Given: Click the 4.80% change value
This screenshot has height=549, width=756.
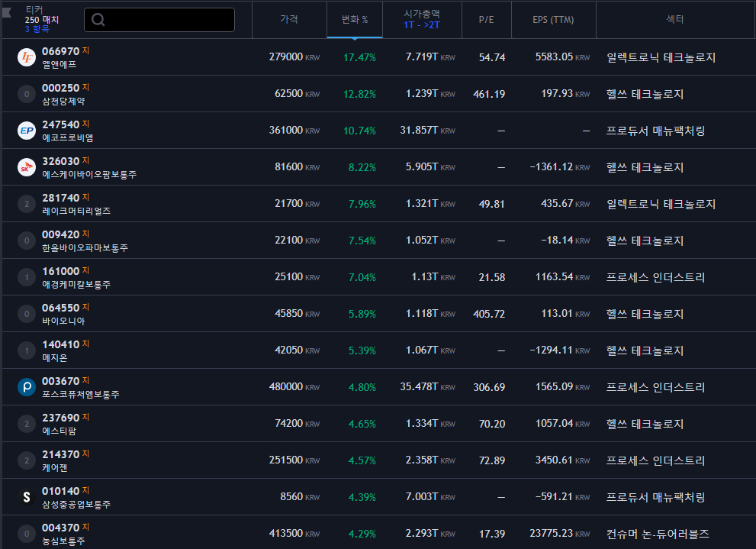Looking at the screenshot, I should point(362,387).
